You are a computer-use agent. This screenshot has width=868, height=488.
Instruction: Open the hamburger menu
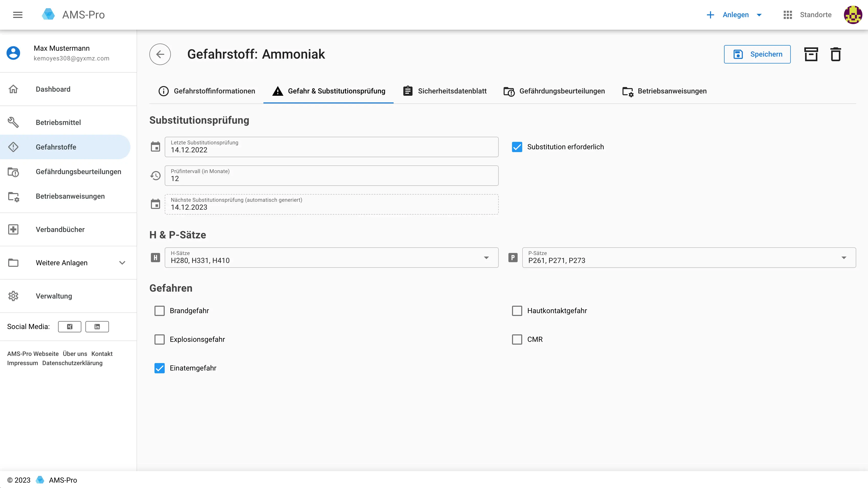pyautogui.click(x=18, y=15)
